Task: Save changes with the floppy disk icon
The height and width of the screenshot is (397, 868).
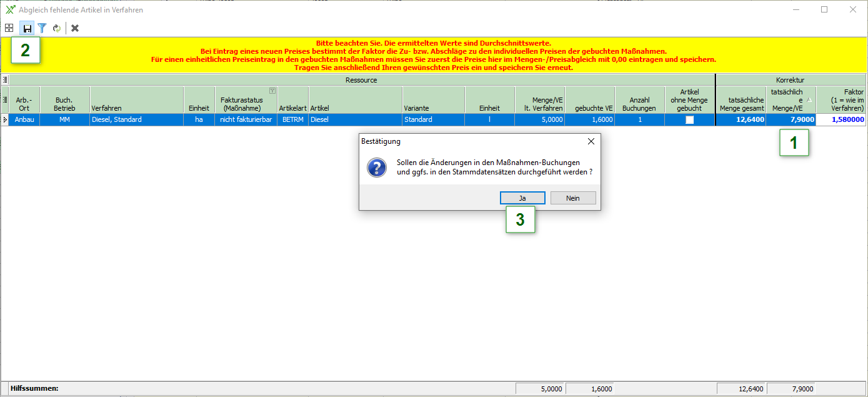Action: (x=27, y=28)
